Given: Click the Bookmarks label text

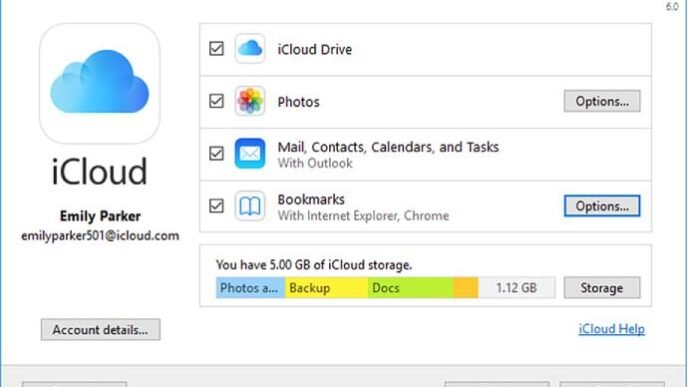Looking at the screenshot, I should pos(311,200).
